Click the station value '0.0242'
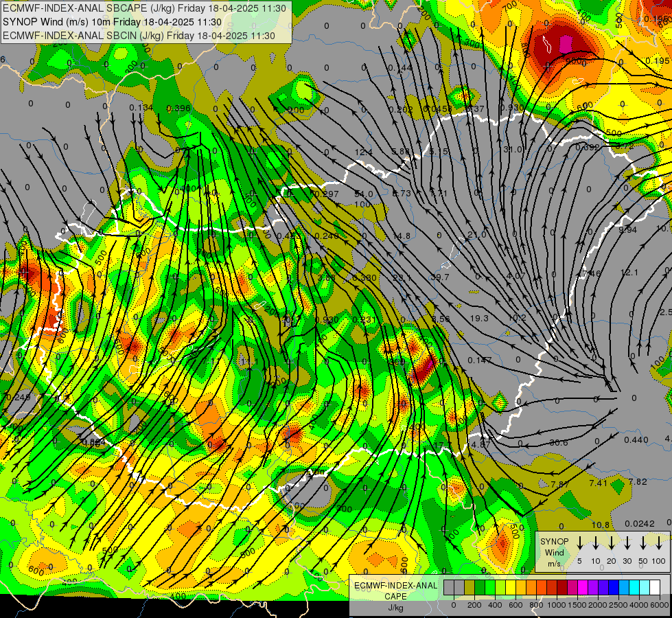672x618 pixels. coord(640,524)
